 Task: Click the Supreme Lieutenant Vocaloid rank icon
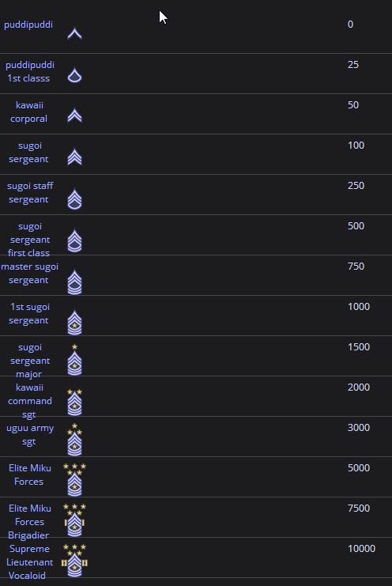point(74,560)
